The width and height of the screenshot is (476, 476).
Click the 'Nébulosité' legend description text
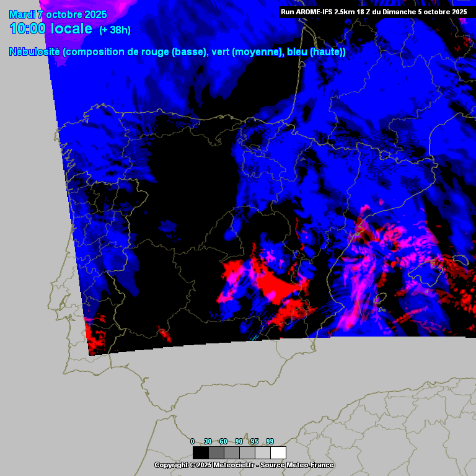[34, 52]
